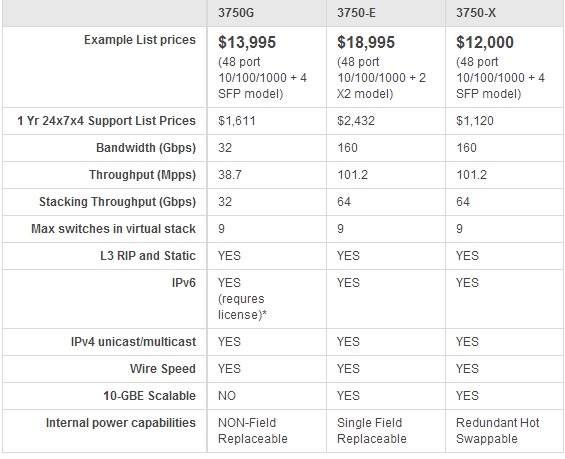Click the $1,611 support price cell
This screenshot has width=565, height=459.
[267, 121]
